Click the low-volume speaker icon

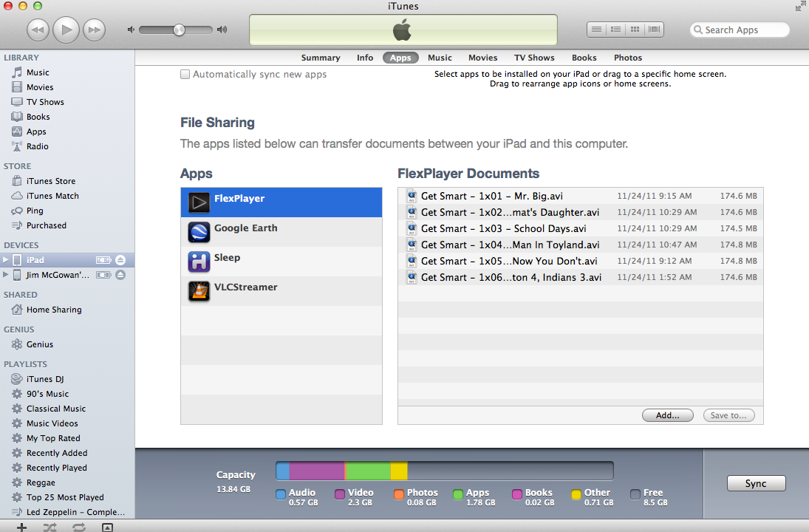(x=131, y=30)
